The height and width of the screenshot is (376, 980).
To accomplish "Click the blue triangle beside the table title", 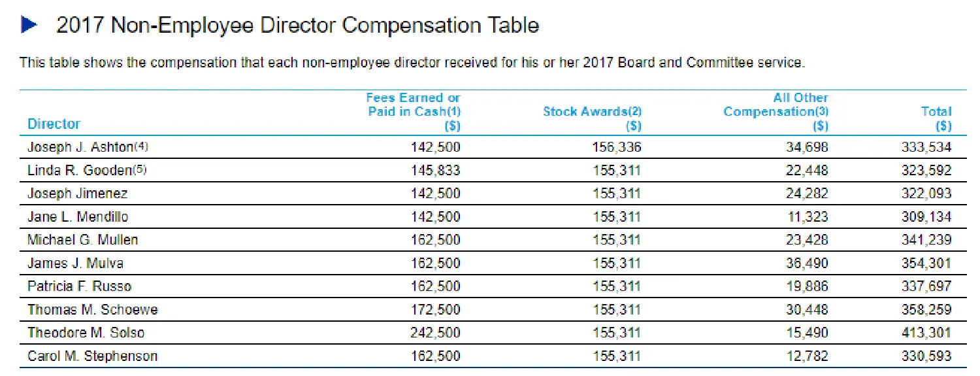I will point(30,26).
